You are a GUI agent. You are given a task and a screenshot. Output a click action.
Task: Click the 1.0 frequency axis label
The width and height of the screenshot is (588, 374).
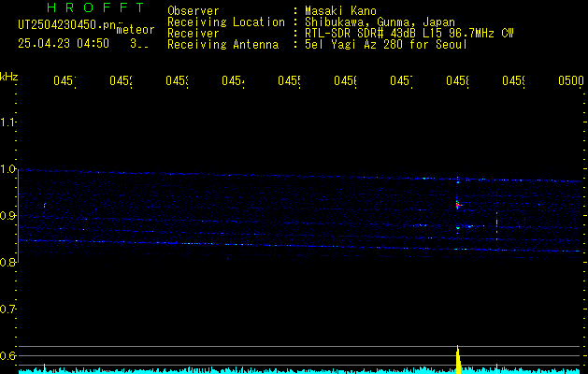click(x=7, y=169)
